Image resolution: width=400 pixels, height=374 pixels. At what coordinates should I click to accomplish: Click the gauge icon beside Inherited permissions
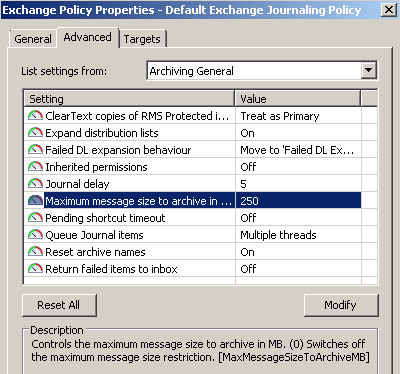pyautogui.click(x=35, y=167)
